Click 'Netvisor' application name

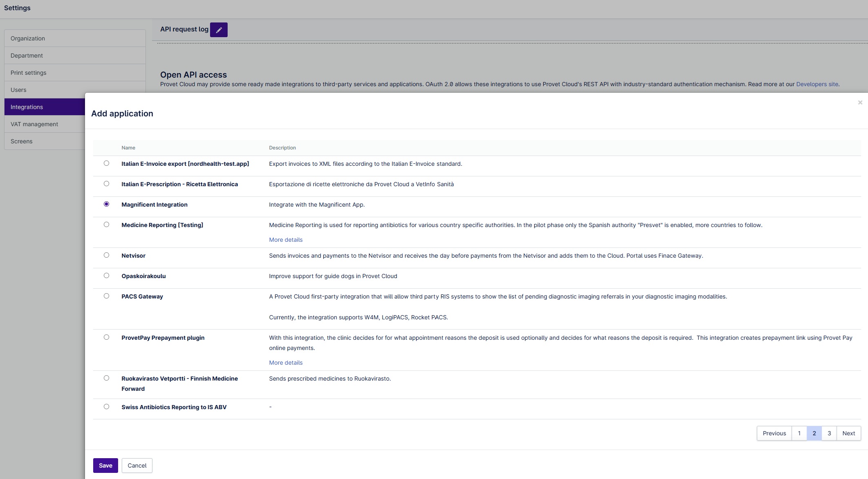pyautogui.click(x=133, y=256)
